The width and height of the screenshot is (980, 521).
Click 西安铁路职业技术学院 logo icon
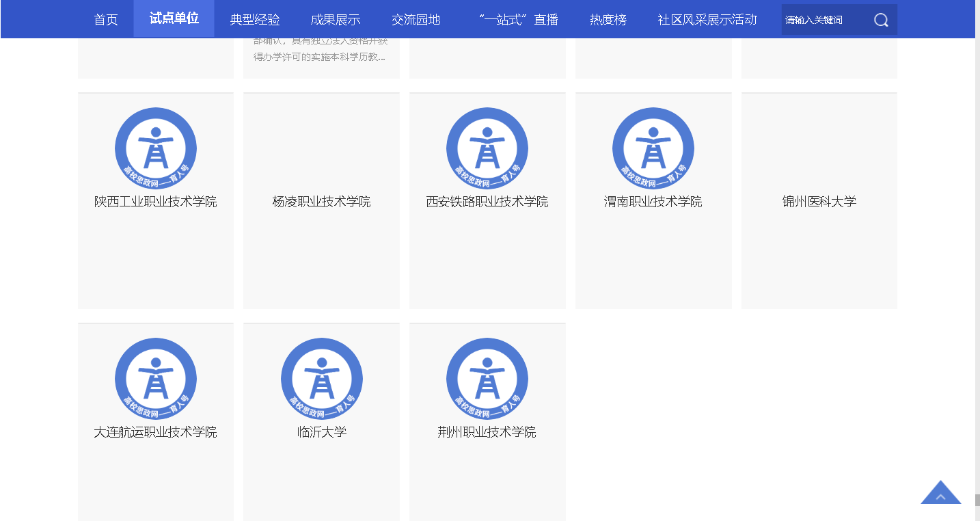pyautogui.click(x=487, y=148)
